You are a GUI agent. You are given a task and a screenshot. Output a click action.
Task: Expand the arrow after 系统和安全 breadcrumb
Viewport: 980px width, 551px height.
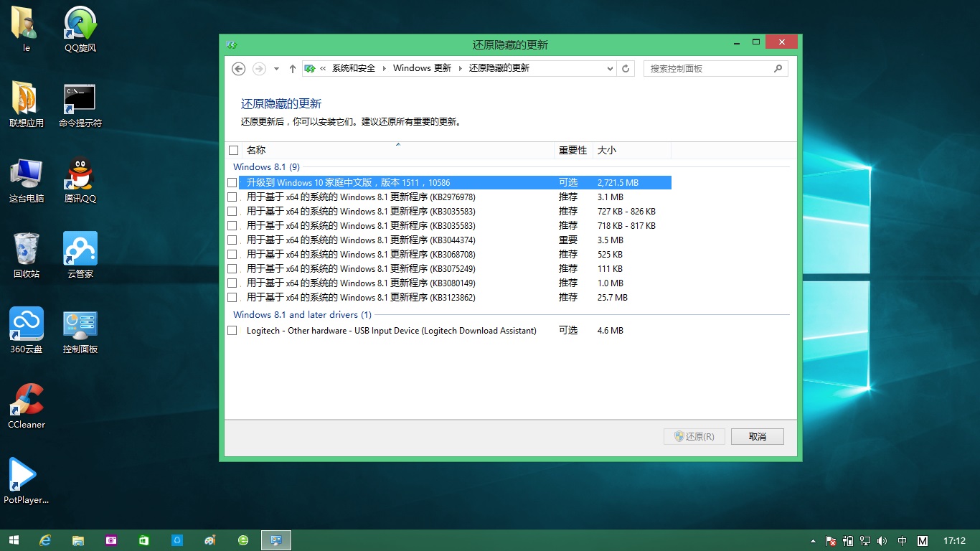pos(384,68)
